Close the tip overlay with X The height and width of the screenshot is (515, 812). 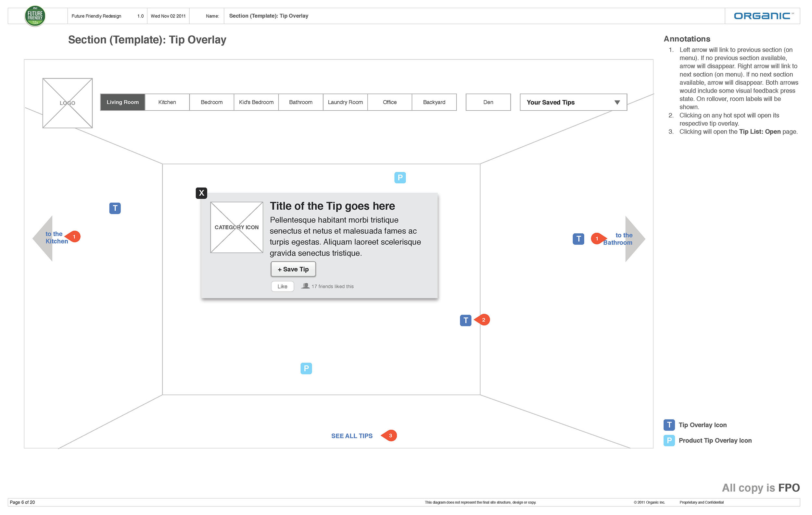[x=201, y=193]
